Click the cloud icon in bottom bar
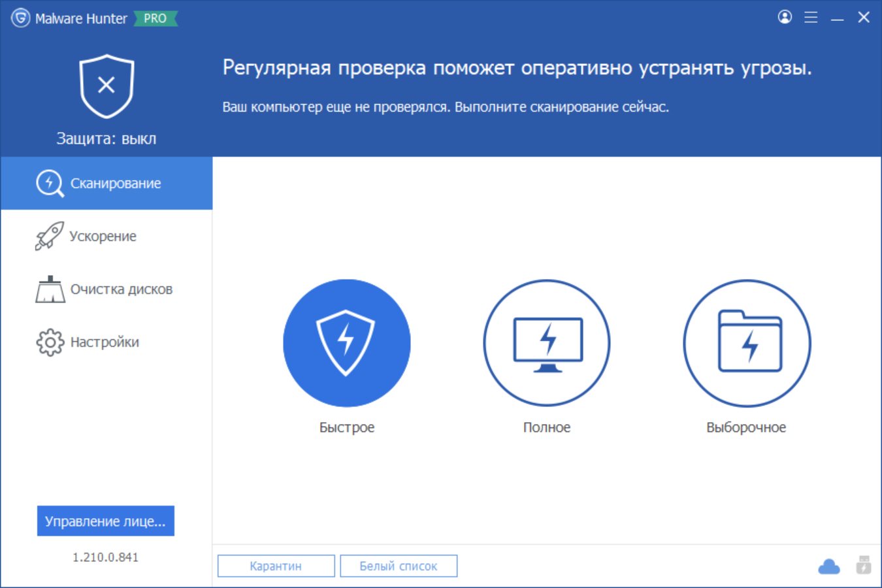The height and width of the screenshot is (588, 882). (829, 566)
